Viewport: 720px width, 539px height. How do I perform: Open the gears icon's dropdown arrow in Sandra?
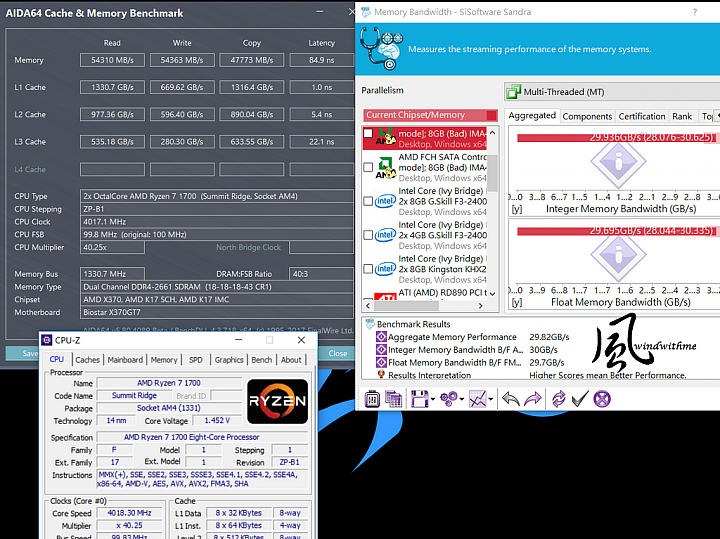tap(461, 399)
